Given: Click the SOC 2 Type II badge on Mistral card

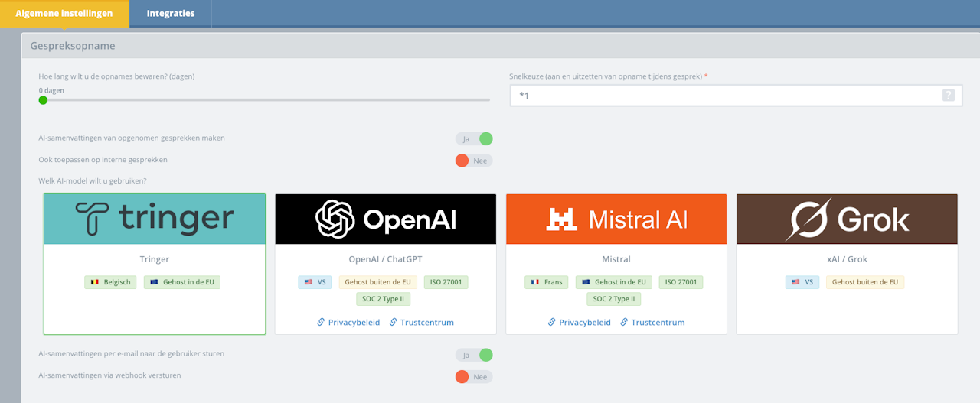Looking at the screenshot, I should click(x=616, y=299).
